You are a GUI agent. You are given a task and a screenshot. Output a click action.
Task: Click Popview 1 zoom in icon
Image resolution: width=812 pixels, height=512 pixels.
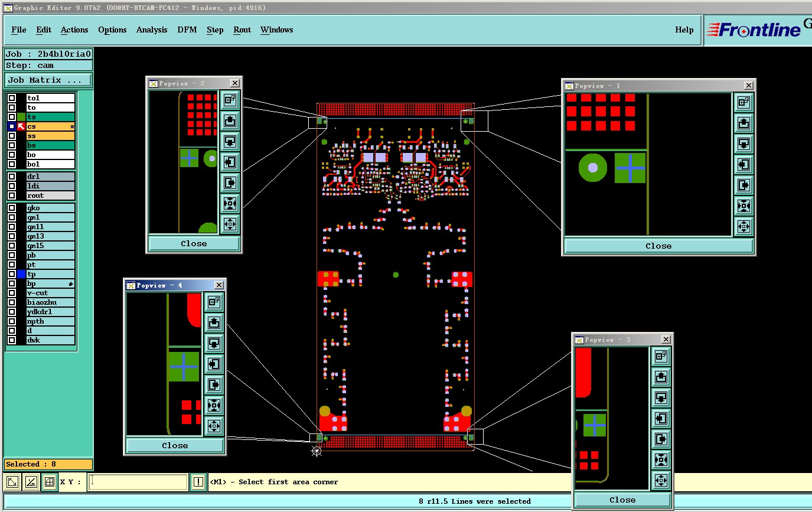743,206
